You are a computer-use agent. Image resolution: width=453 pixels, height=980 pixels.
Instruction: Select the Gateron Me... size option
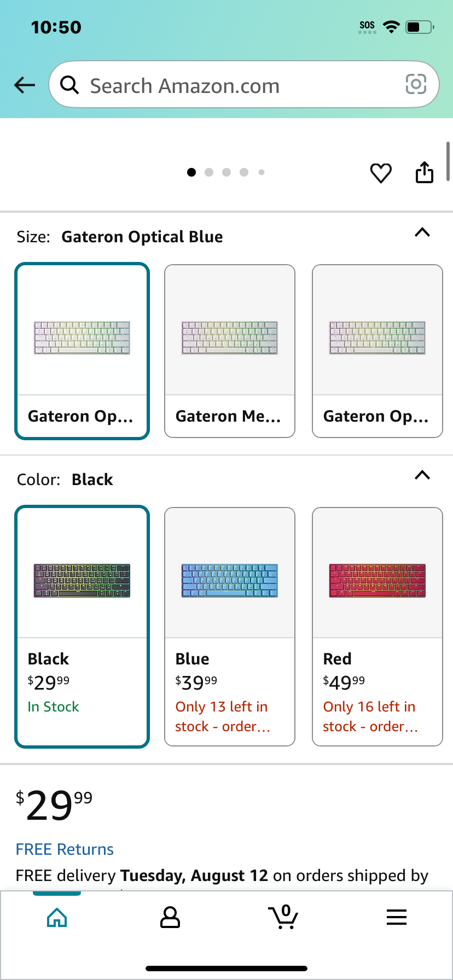click(x=230, y=351)
